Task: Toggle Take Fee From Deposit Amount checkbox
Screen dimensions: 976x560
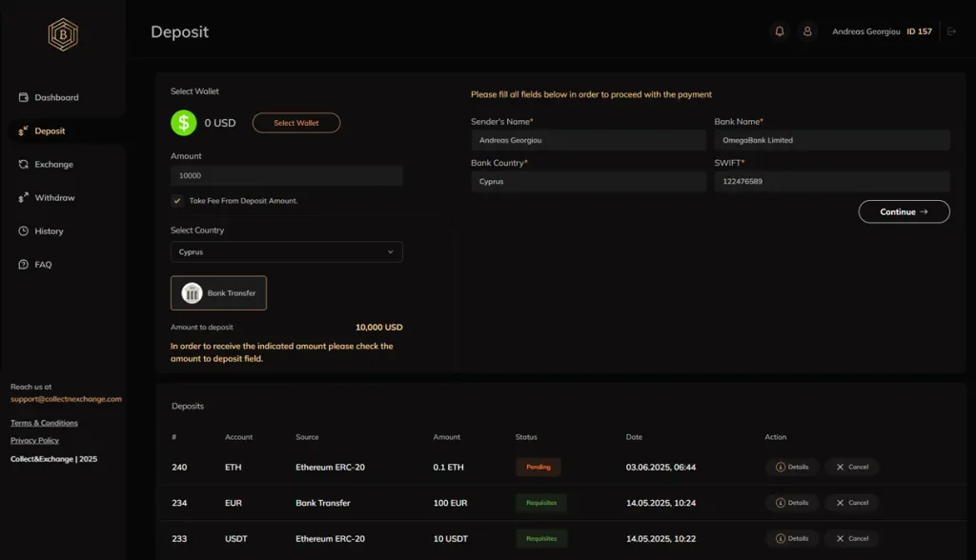Action: point(176,201)
